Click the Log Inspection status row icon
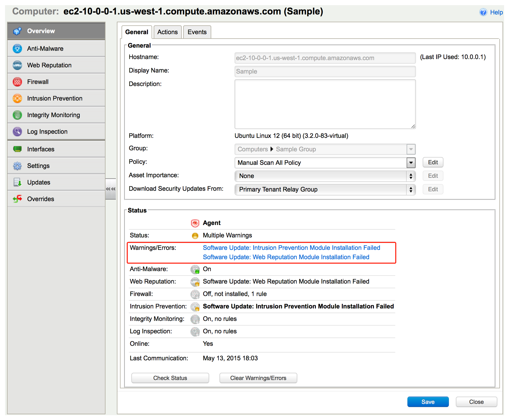This screenshot has height=420, width=509. pyautogui.click(x=195, y=332)
